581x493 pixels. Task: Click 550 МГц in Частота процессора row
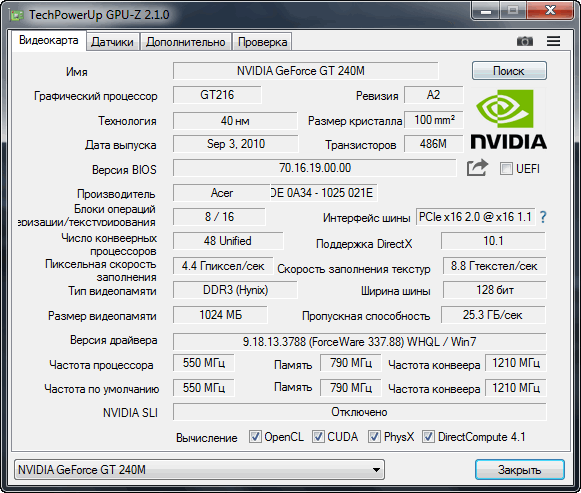[203, 363]
